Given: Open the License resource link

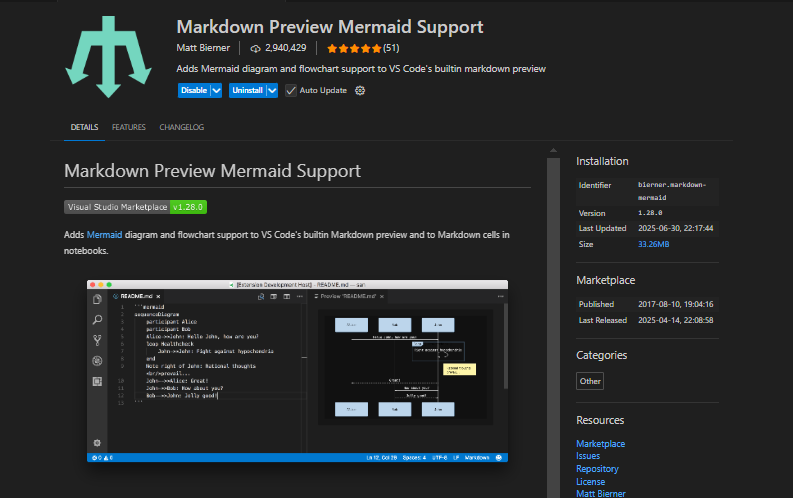Looking at the screenshot, I should click(590, 482).
